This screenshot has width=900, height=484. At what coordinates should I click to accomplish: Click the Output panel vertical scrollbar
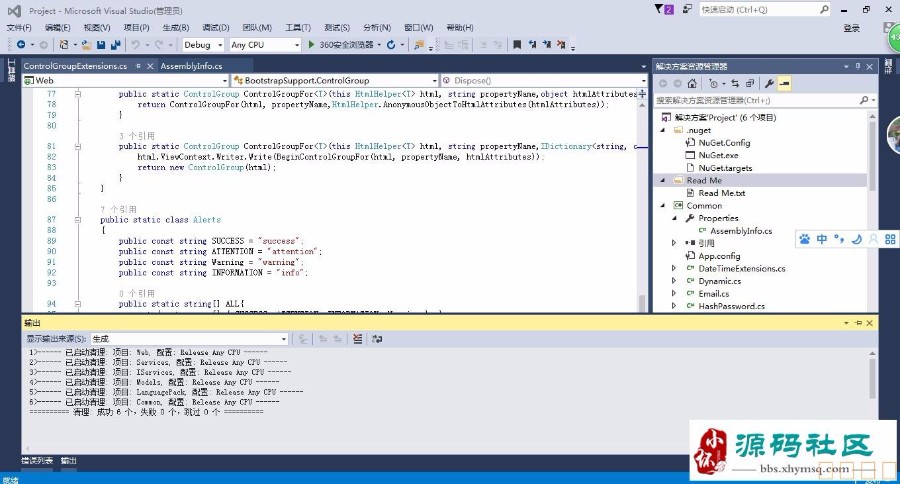[872, 377]
